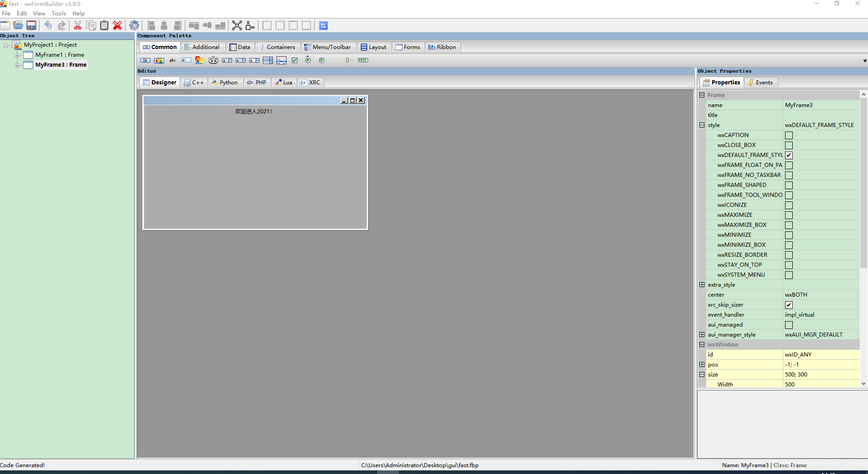This screenshot has width=868, height=474.
Task: Open the File menu
Action: [6, 14]
